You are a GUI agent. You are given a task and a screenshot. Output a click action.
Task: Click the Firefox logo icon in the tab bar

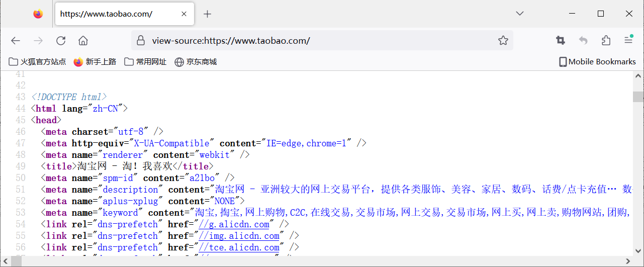[x=38, y=14]
